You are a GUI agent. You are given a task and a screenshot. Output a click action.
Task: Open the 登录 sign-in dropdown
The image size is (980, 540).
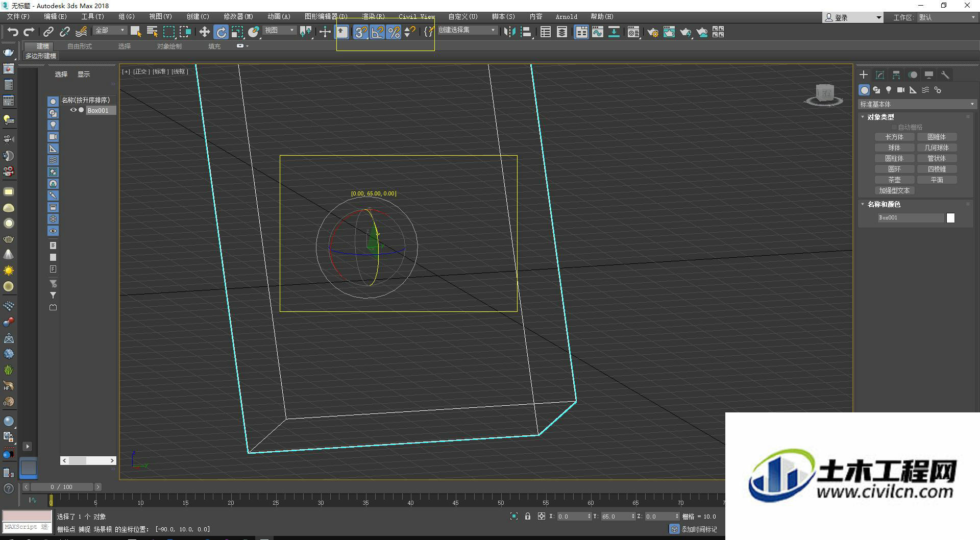click(x=853, y=17)
